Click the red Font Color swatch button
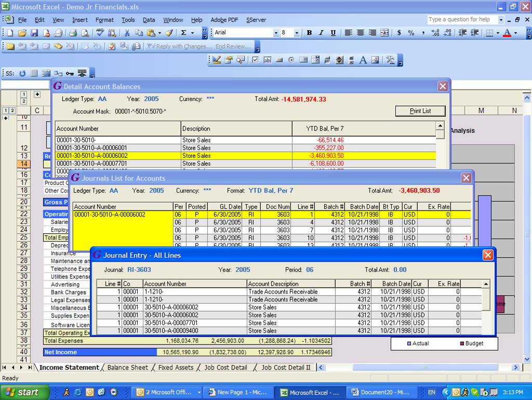The image size is (532, 400). point(507,33)
